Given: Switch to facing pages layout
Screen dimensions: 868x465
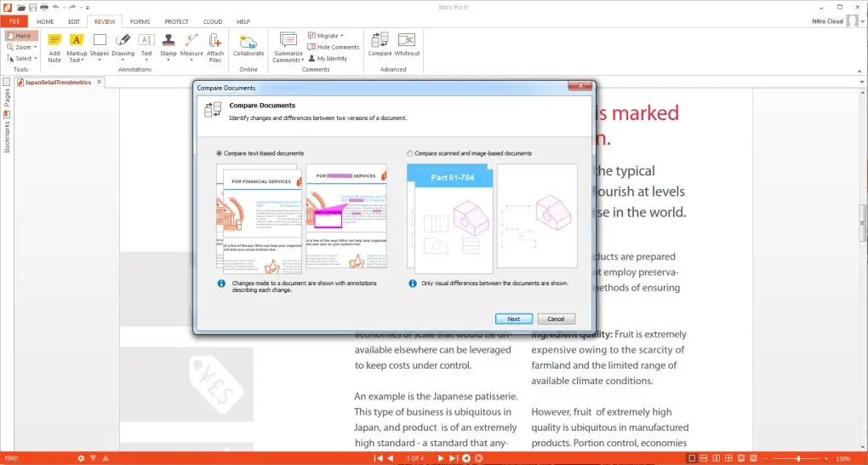Looking at the screenshot, I should [716, 458].
